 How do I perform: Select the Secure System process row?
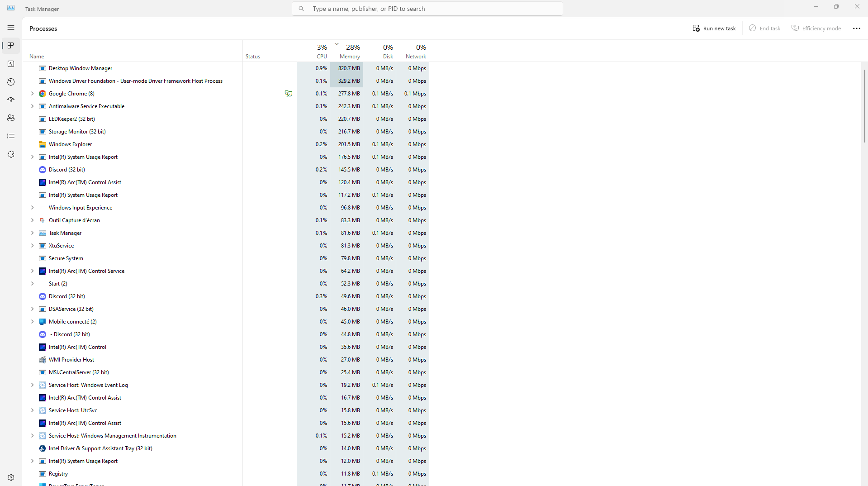coord(226,258)
